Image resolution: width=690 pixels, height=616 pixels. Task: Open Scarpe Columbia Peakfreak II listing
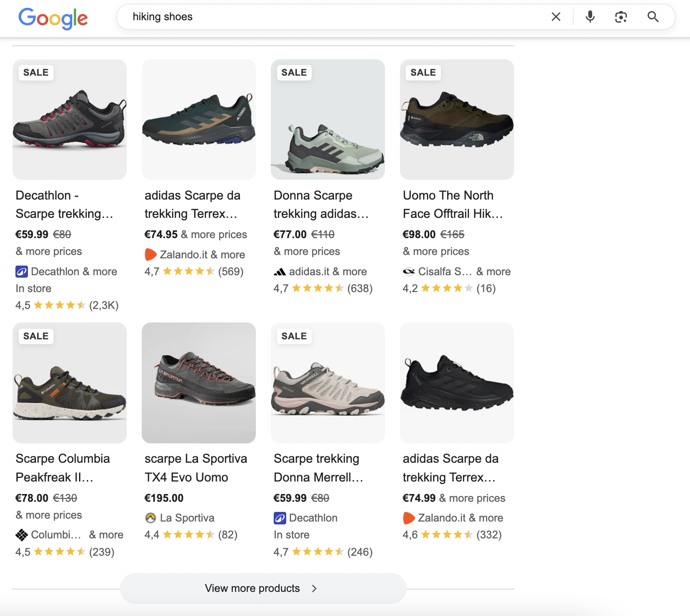click(63, 468)
